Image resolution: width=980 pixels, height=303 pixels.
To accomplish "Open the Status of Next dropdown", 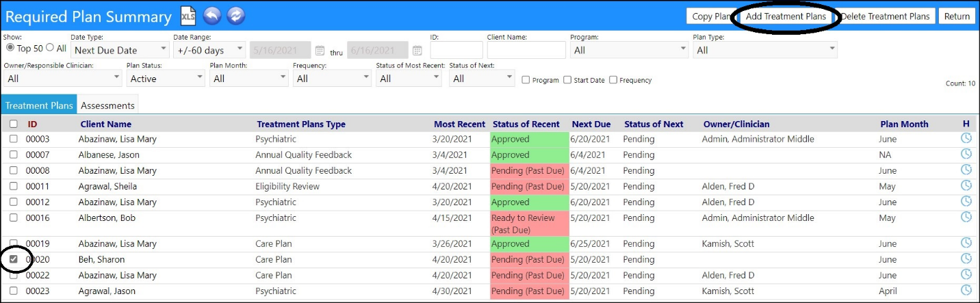I will pos(482,79).
